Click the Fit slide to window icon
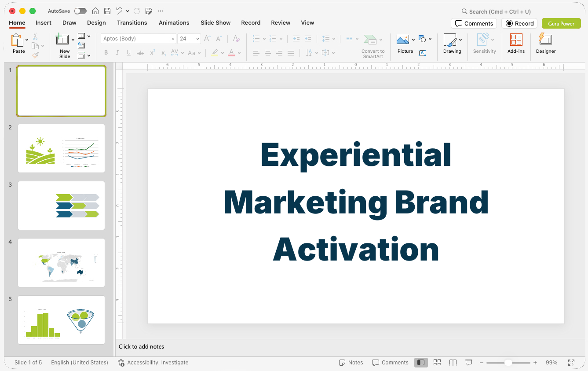588x371 pixels. (571, 363)
